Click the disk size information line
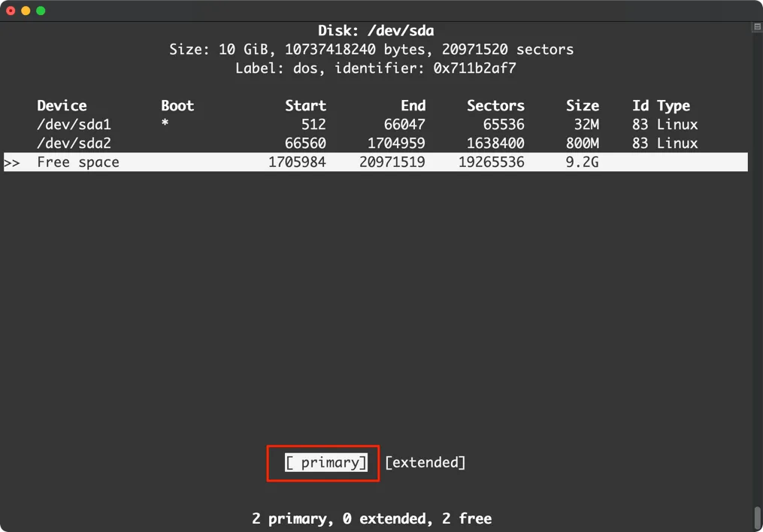The height and width of the screenshot is (532, 763). click(371, 50)
